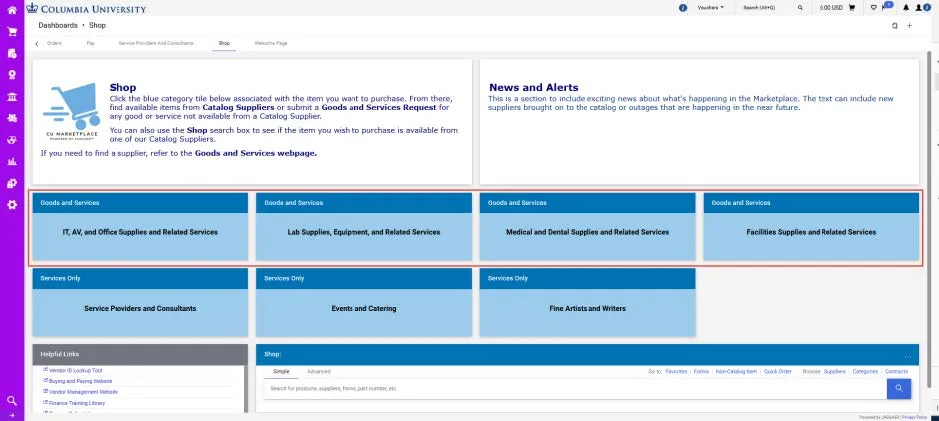Click the Columbia University crown logo
Screen dimensions: 939x421
pos(32,8)
